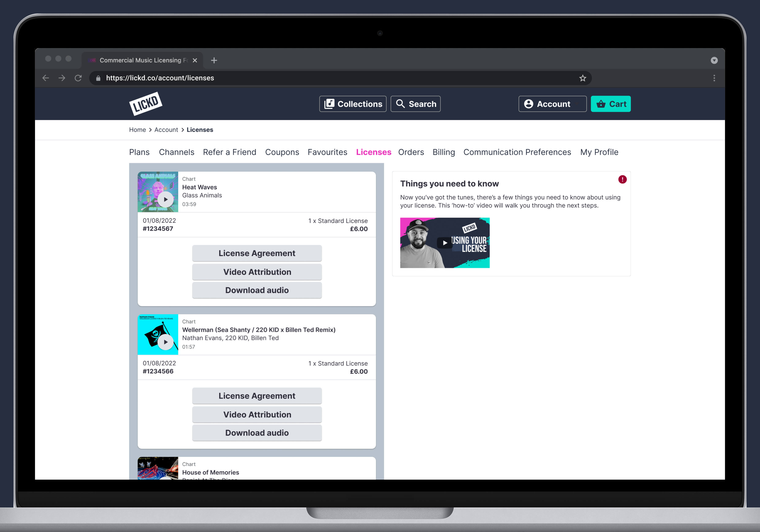Screen dimensions: 760x532
Task: Switch to the Orders tab
Action: pyautogui.click(x=411, y=152)
